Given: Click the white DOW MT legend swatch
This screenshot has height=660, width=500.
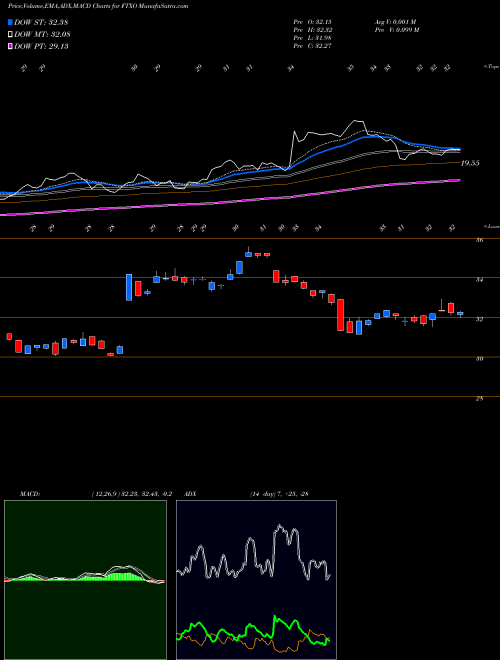Looking at the screenshot, I should pyautogui.click(x=10, y=35).
